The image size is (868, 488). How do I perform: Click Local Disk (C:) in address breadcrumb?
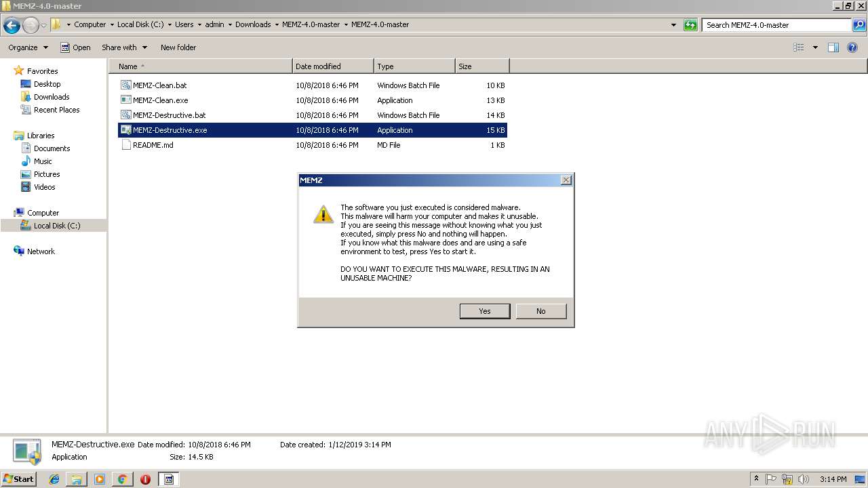click(x=140, y=25)
